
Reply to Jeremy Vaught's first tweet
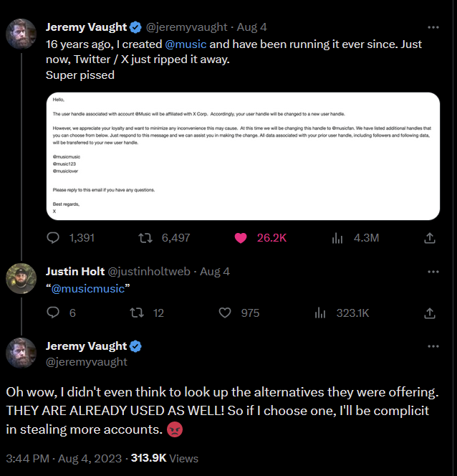(53, 237)
